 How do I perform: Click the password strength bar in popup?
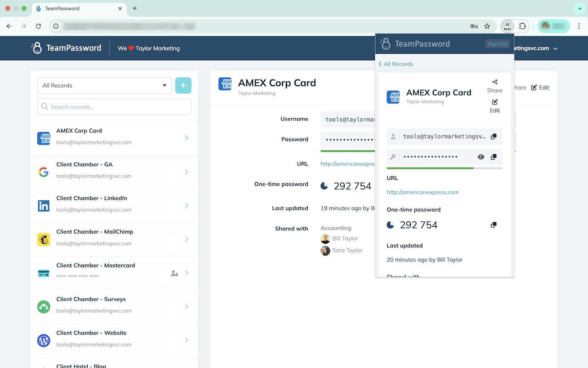click(x=445, y=168)
